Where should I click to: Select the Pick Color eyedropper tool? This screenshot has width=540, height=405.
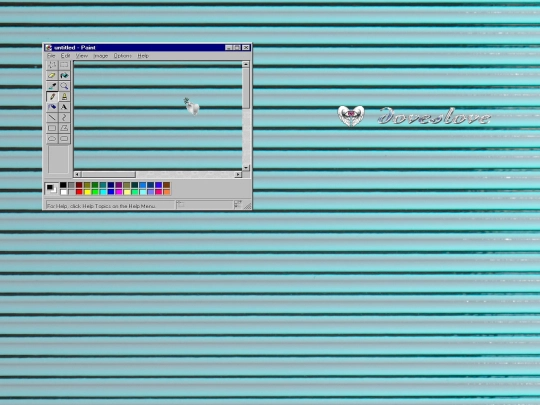pos(52,86)
